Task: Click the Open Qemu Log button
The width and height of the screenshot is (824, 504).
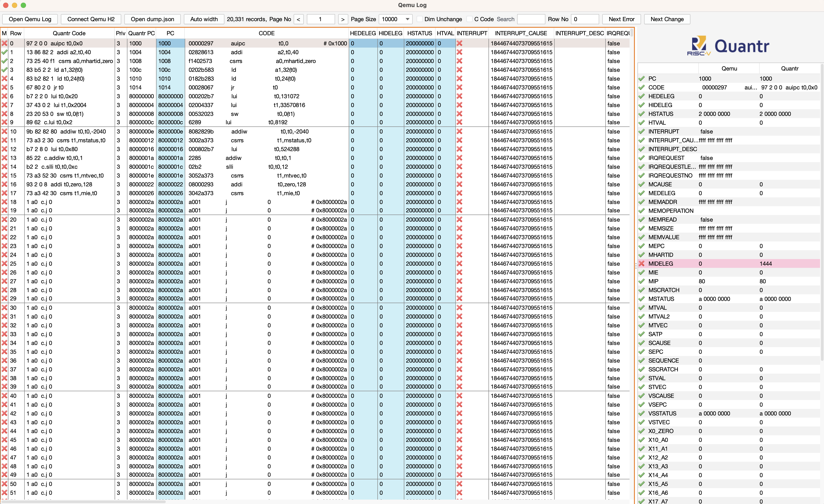Action: [30, 19]
